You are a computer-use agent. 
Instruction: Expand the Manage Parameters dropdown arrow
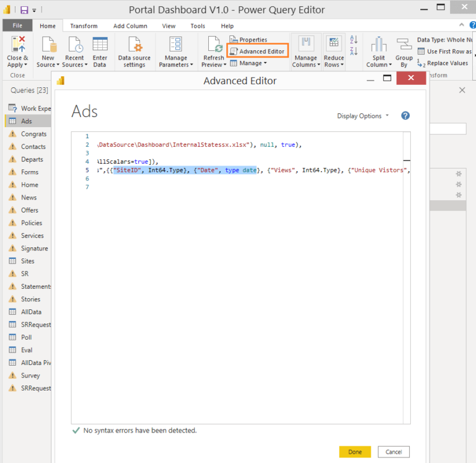click(192, 64)
